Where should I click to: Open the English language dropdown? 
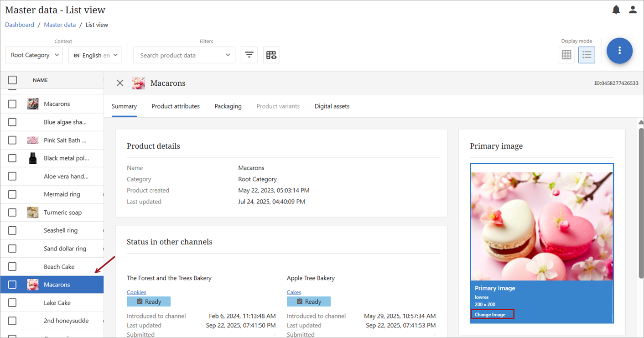tap(95, 55)
